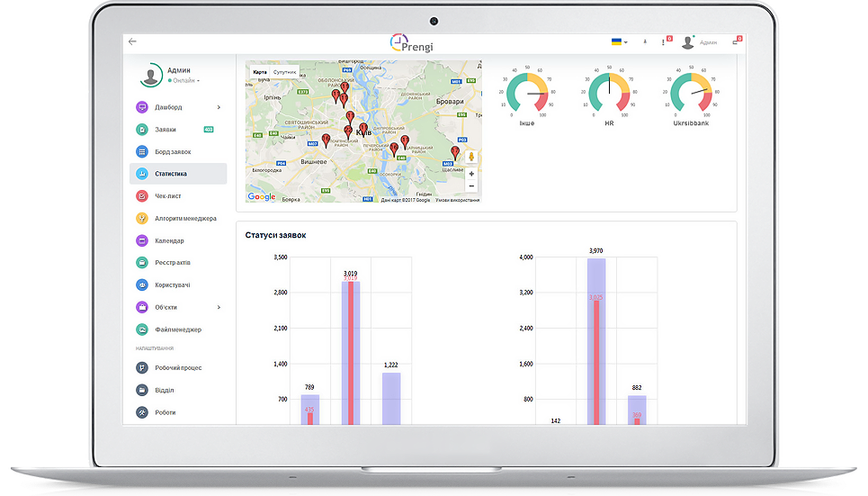The width and height of the screenshot is (868, 496).
Task: Click the Користувачі users icon
Action: (142, 284)
